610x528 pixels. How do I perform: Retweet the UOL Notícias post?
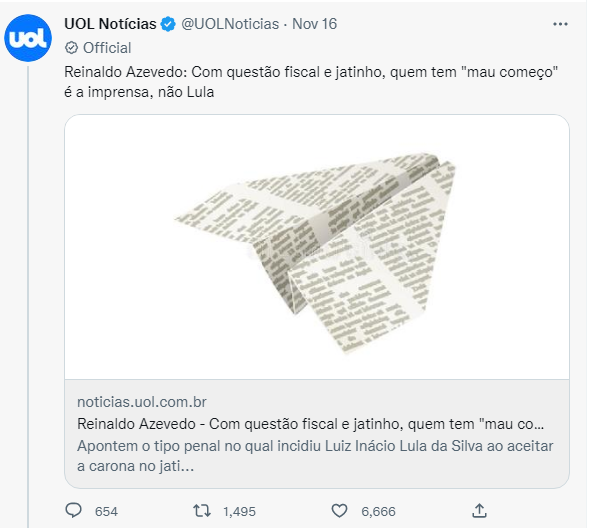click(x=201, y=510)
